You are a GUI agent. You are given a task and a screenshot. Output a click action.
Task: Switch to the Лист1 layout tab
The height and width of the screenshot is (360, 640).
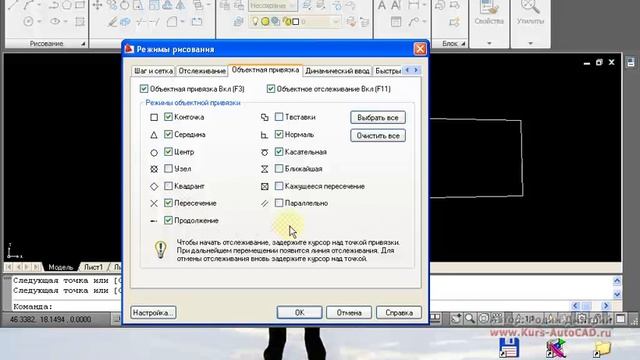pyautogui.click(x=93, y=267)
